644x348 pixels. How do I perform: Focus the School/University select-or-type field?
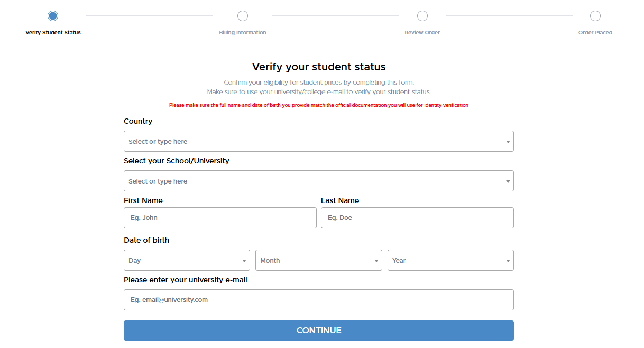(312, 181)
